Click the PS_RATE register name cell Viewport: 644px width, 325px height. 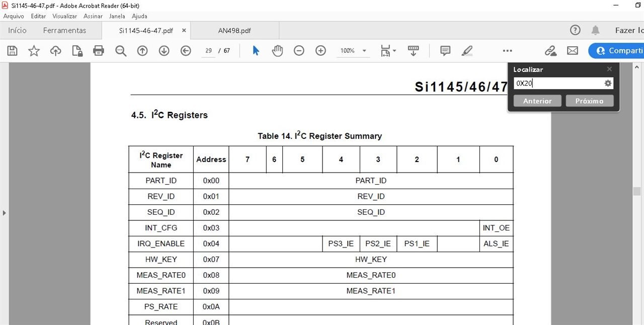161,307
